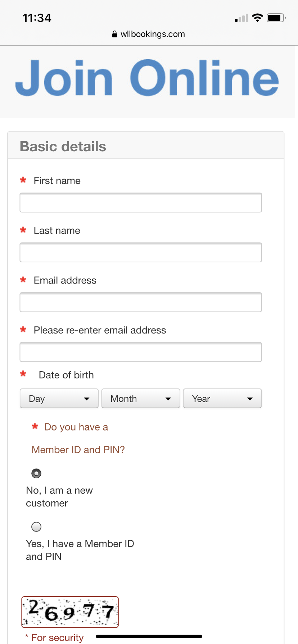Screen dimensions: 298x644
Task: Select "Yes, I have a Member ID" radio
Action: (x=36, y=527)
